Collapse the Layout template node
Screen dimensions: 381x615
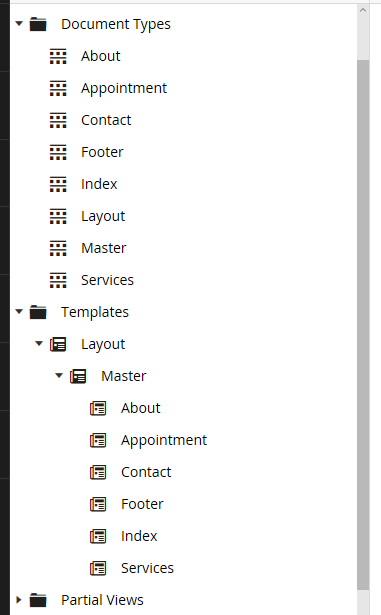[39, 344]
